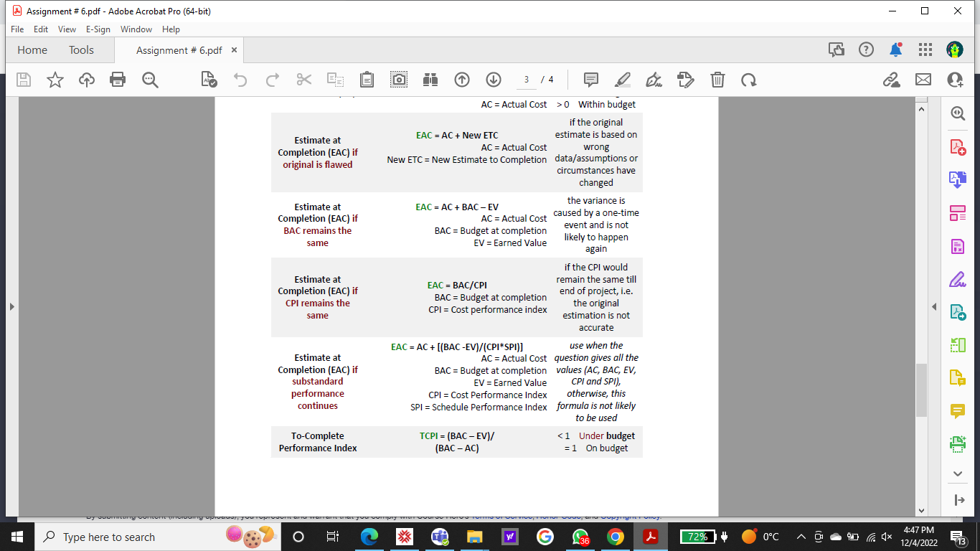Viewport: 980px width, 551px height.
Task: Click the Windows Start button
Action: [17, 537]
